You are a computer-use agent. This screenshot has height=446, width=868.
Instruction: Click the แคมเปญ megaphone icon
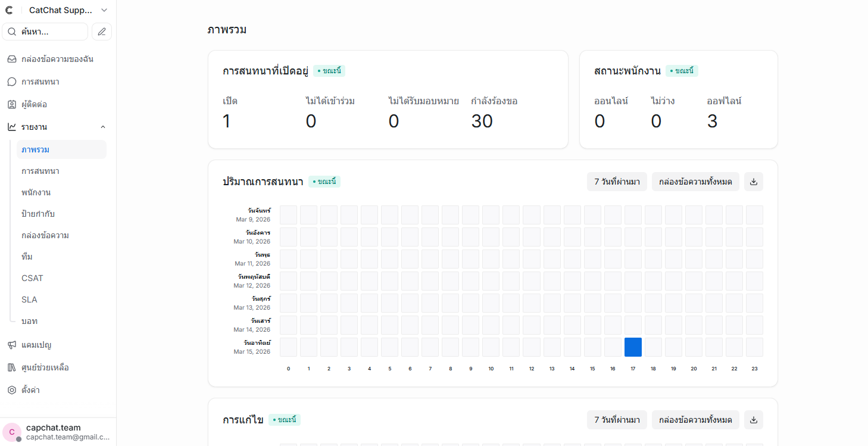tap(11, 345)
